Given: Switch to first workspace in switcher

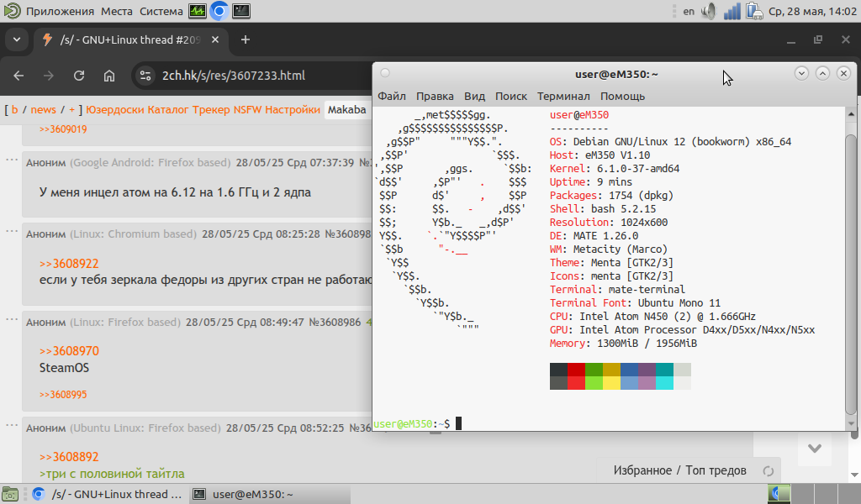Looking at the screenshot, I should 779,494.
